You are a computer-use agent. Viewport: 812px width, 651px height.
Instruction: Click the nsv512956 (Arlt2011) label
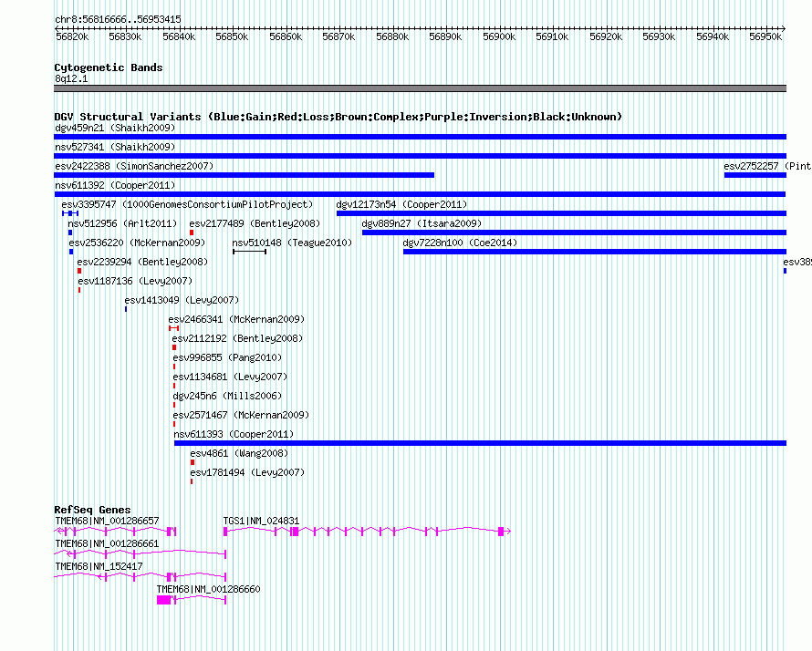122,223
